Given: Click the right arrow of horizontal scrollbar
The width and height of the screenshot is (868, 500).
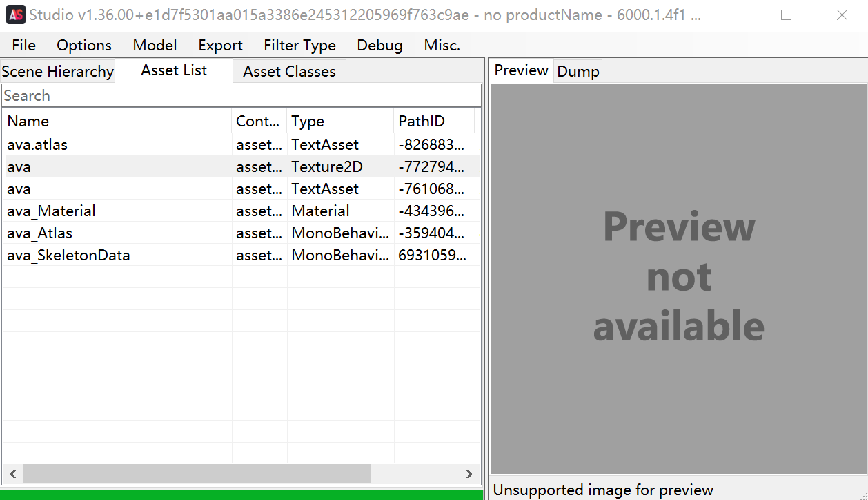Looking at the screenshot, I should 469,474.
